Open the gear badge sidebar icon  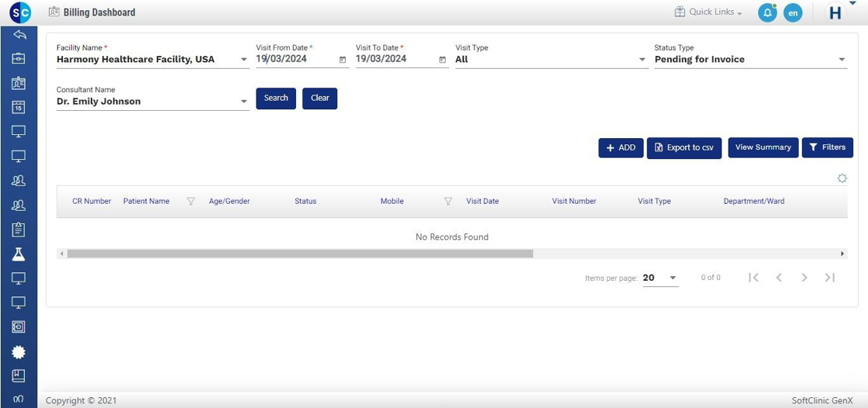pyautogui.click(x=19, y=351)
